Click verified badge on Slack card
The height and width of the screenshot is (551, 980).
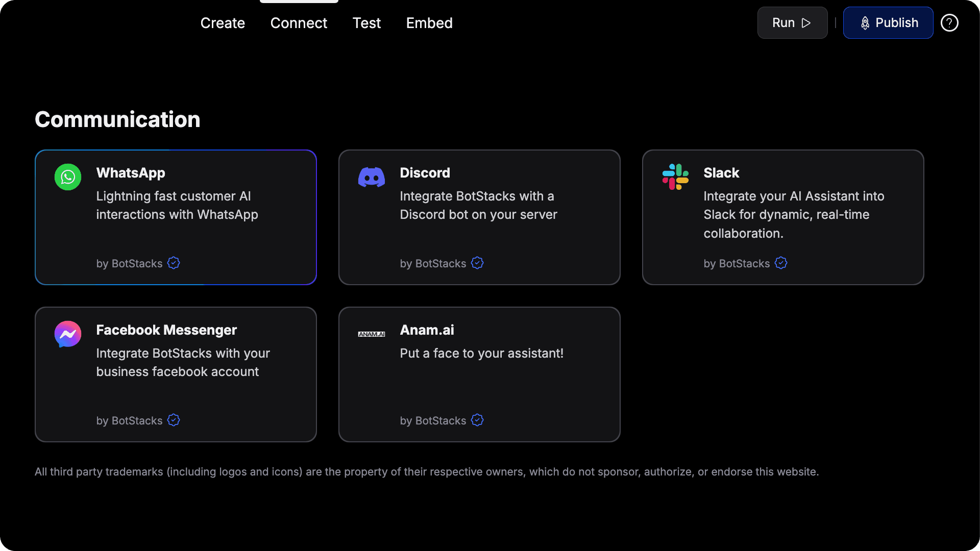coord(780,263)
